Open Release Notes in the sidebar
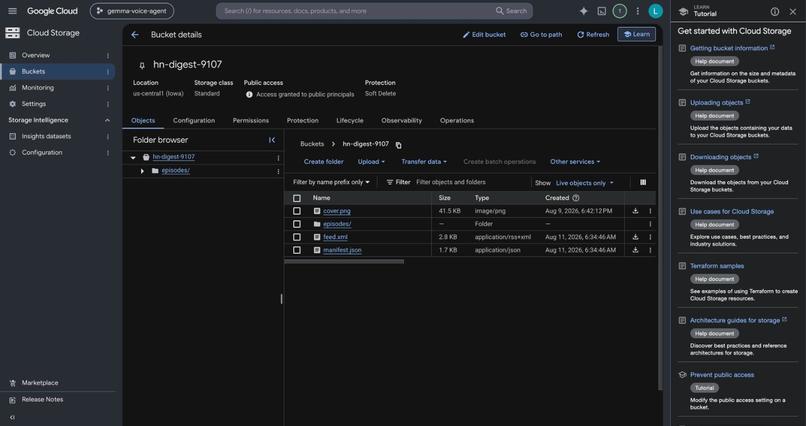Image resolution: width=806 pixels, height=426 pixels. (42, 399)
